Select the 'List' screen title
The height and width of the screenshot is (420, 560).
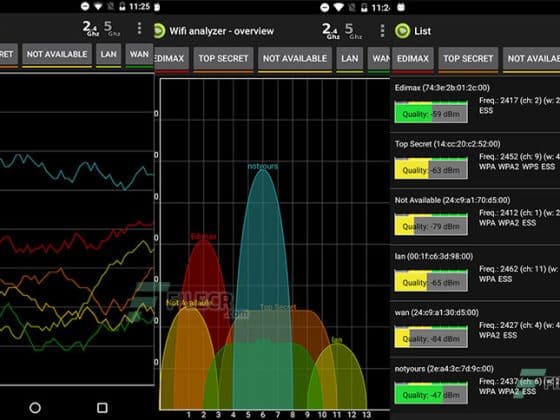(x=422, y=31)
